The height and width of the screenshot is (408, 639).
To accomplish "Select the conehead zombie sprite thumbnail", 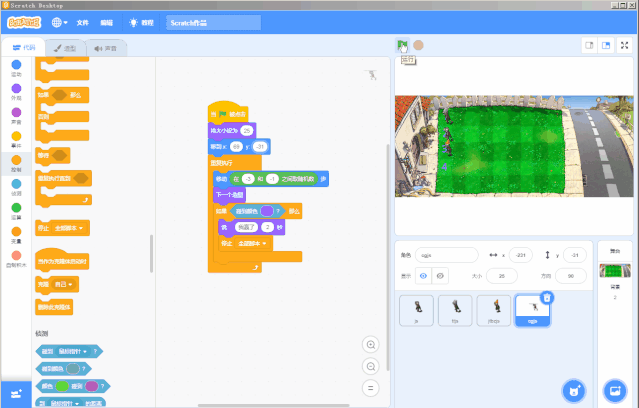I will [x=494, y=311].
